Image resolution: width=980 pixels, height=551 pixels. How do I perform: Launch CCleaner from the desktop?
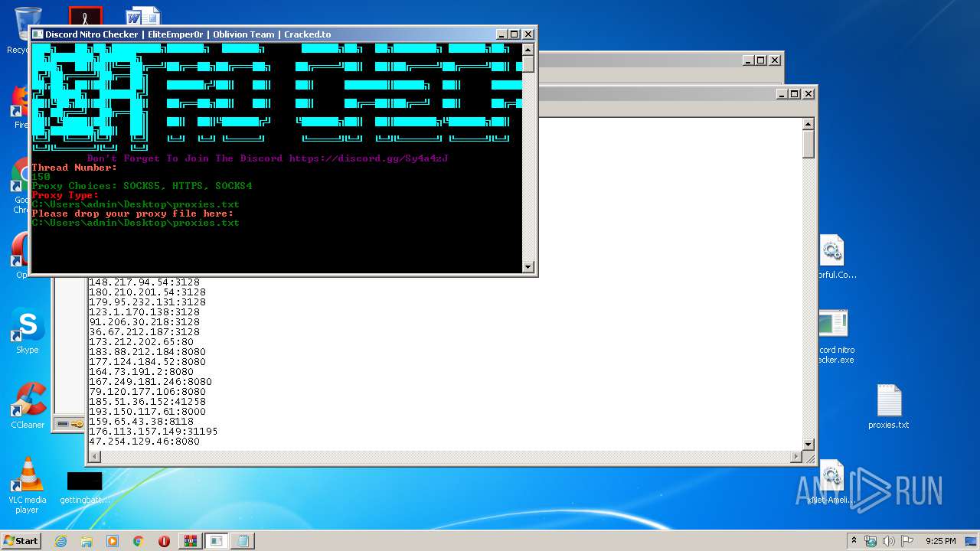coord(28,406)
